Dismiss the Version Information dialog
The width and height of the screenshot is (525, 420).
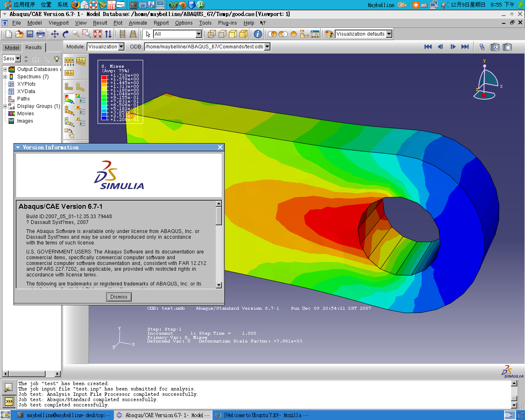[119, 297]
